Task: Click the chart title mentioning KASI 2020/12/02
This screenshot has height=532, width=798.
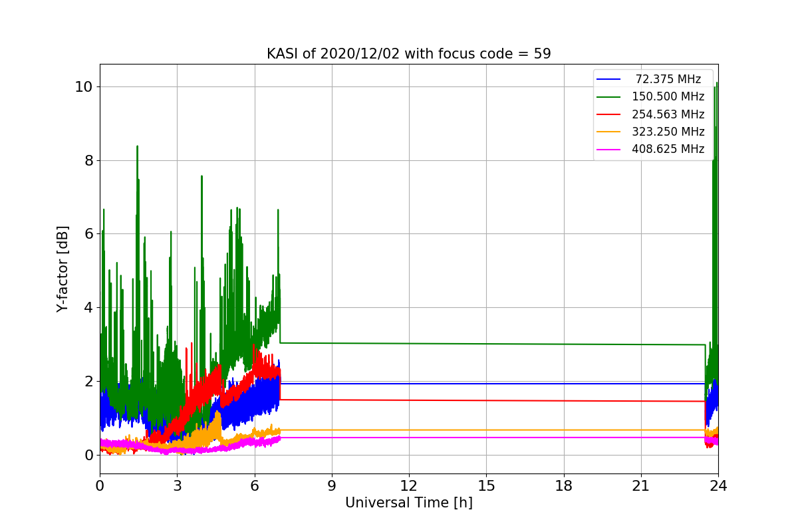Action: tap(409, 54)
